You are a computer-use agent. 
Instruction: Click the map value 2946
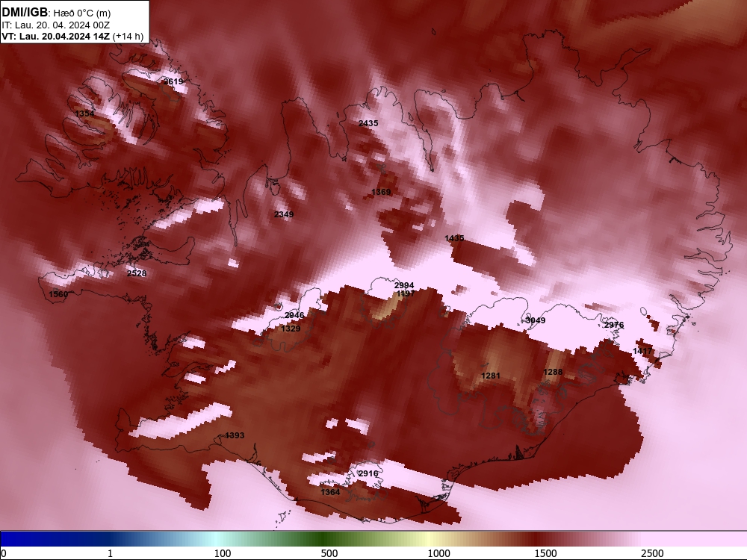point(294,315)
